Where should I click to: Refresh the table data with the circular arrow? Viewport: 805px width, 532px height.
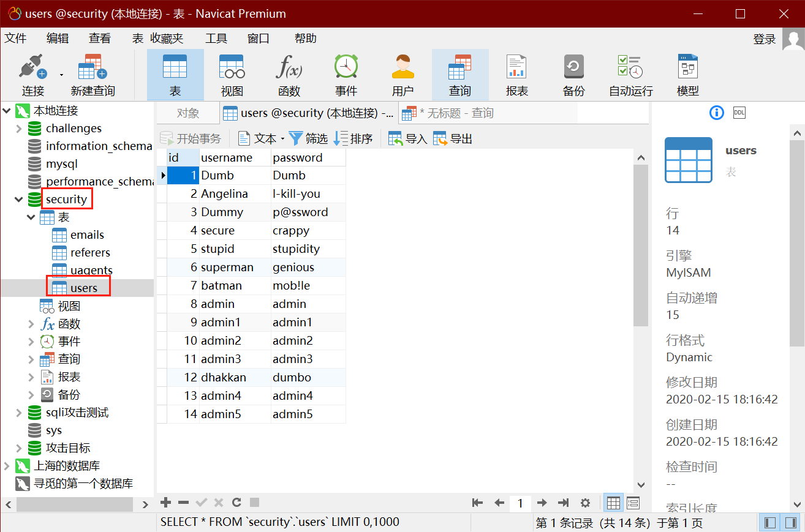tap(236, 503)
